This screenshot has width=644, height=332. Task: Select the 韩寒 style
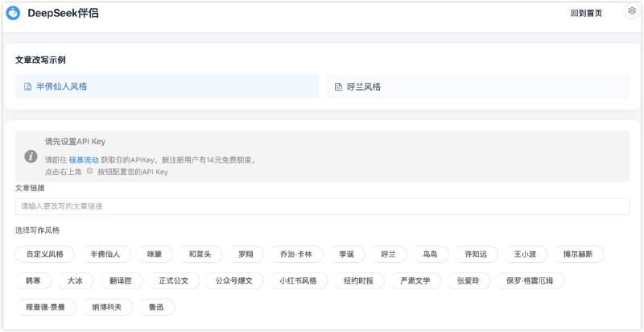(x=34, y=281)
